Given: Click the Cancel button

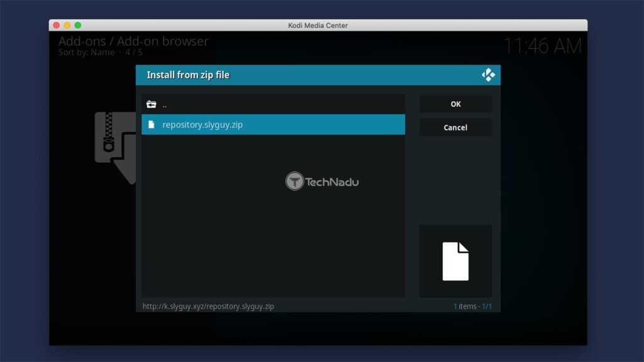Looking at the screenshot, I should [455, 128].
